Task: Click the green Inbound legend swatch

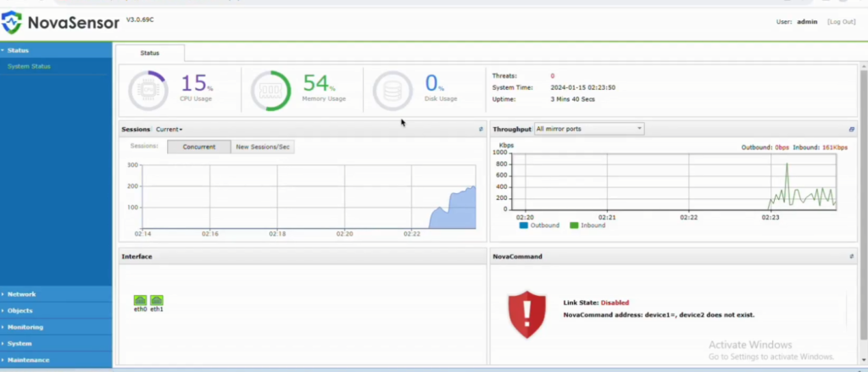Action: 574,225
